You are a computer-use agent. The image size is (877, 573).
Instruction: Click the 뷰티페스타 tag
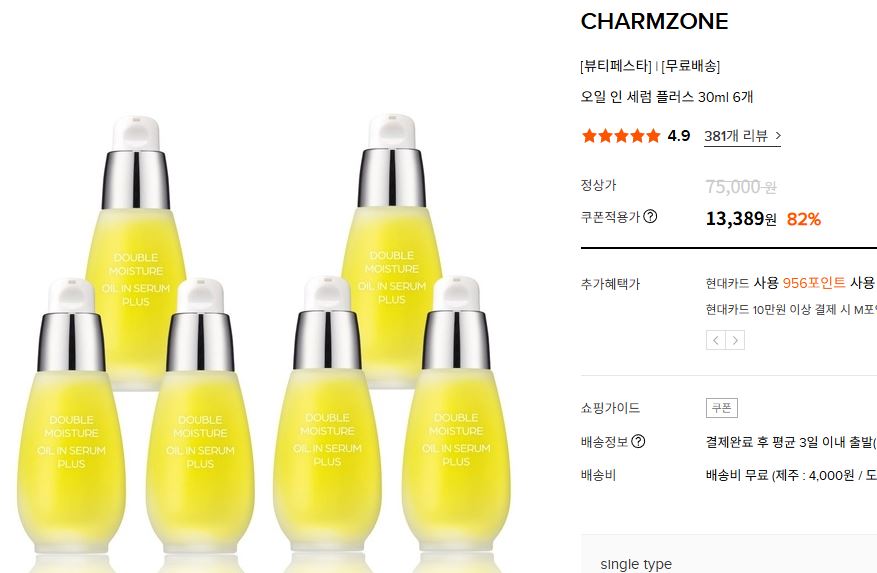pos(616,66)
